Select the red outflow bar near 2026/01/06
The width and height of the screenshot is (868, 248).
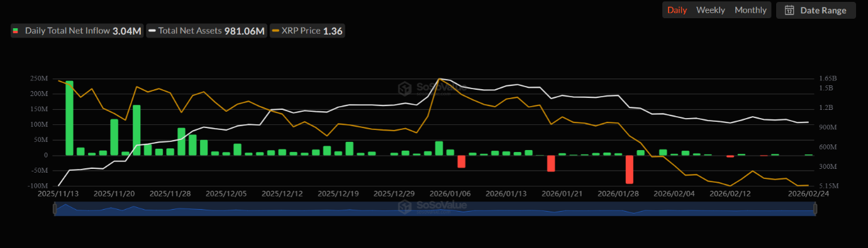[x=461, y=161]
